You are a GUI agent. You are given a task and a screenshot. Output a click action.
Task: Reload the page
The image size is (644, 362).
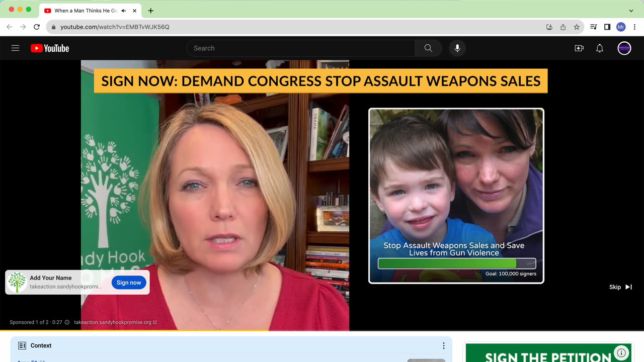point(37,27)
